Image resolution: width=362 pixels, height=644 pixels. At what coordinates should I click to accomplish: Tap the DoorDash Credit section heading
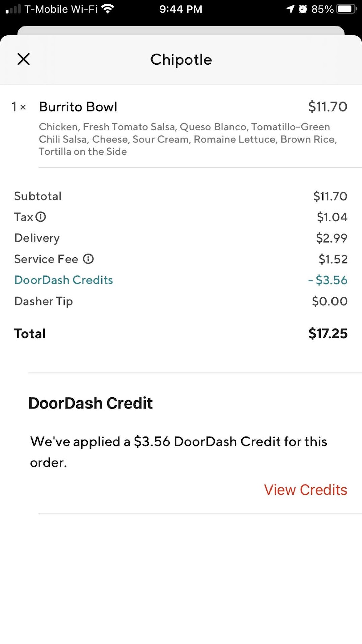(90, 403)
